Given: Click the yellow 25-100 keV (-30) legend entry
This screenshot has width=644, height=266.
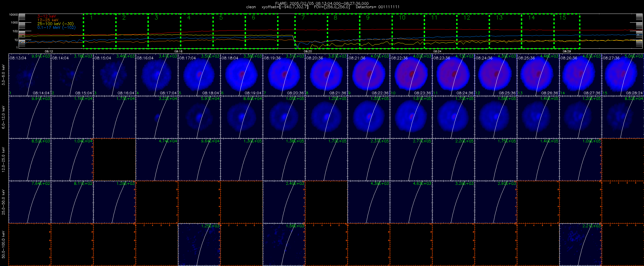Looking at the screenshot, I should (x=55, y=24).
